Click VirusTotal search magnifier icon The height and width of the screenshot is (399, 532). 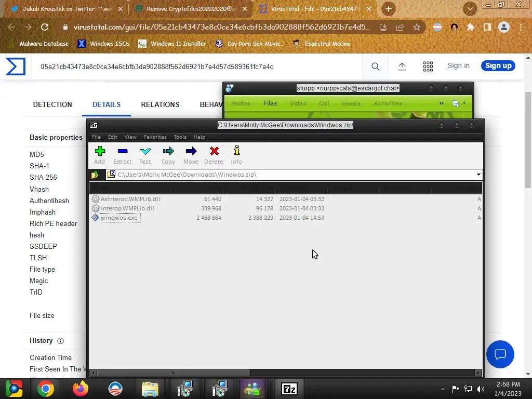375,66
